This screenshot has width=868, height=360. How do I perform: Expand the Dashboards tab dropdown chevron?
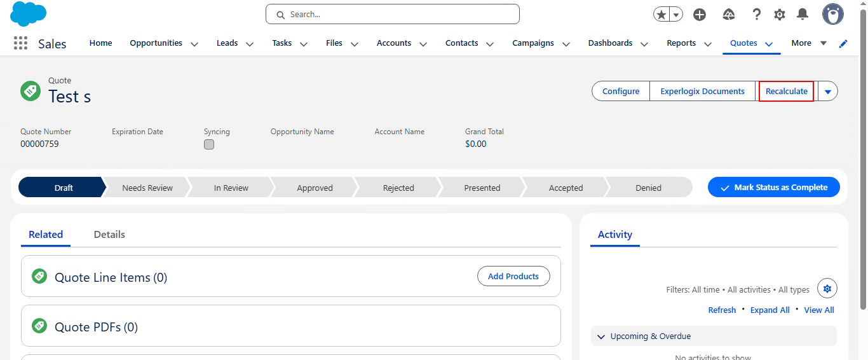(644, 44)
